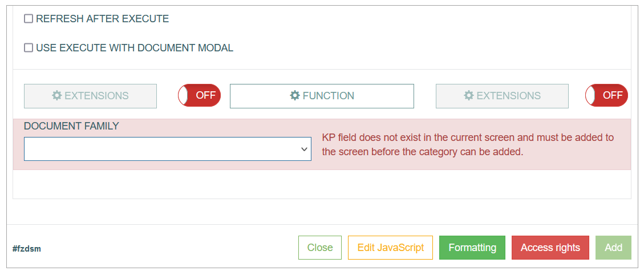644x275 pixels.
Task: Enable the Refresh After Execute checkbox
Action: point(29,19)
